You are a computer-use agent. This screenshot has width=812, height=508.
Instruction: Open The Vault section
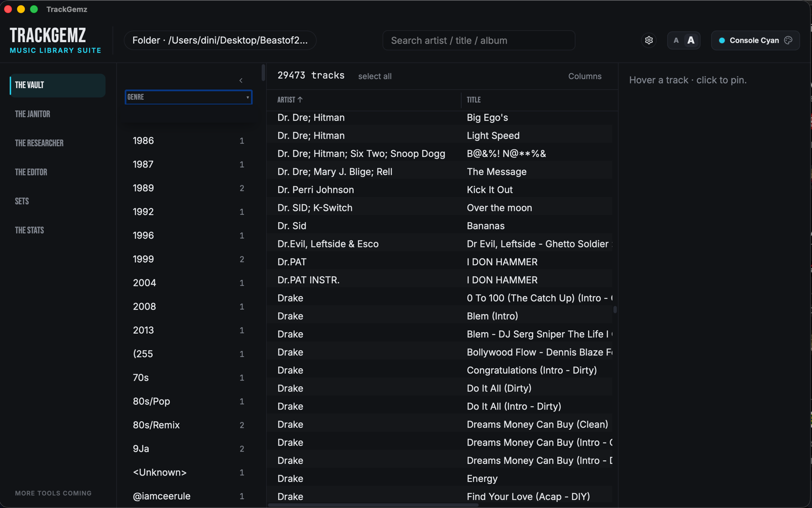tap(57, 85)
